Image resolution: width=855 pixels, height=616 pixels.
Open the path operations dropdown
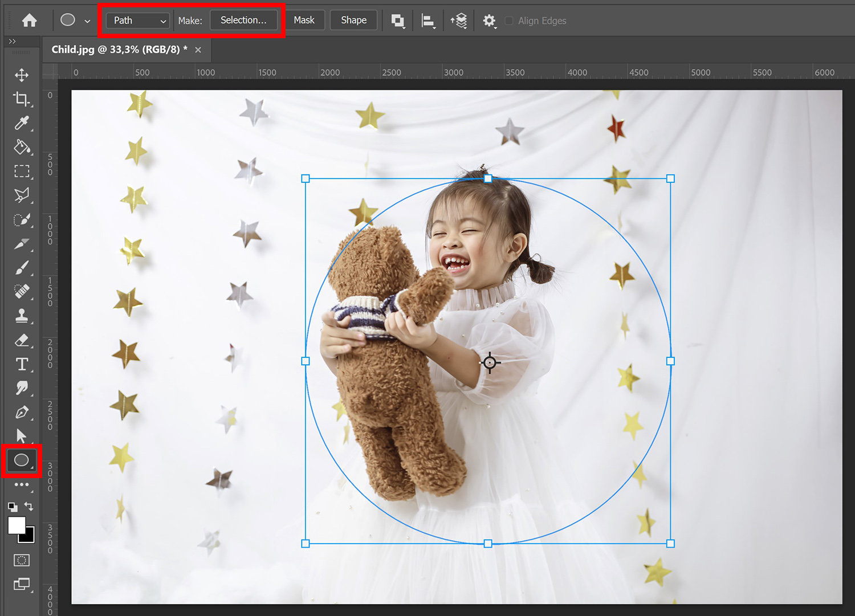[397, 20]
